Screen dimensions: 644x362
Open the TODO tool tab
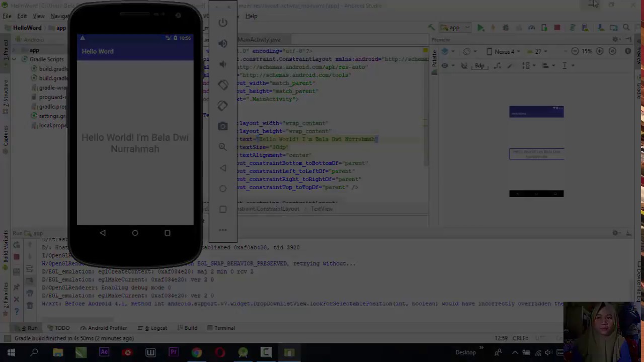point(58,328)
